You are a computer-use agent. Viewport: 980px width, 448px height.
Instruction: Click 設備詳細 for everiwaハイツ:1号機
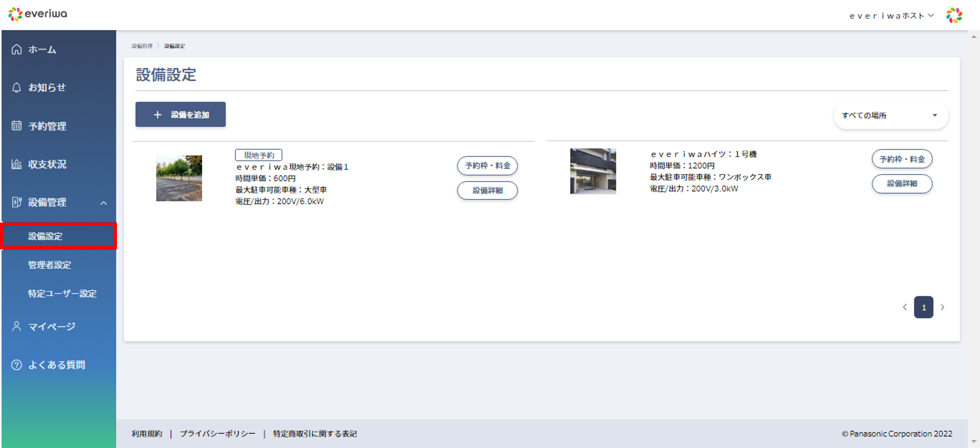point(902,184)
